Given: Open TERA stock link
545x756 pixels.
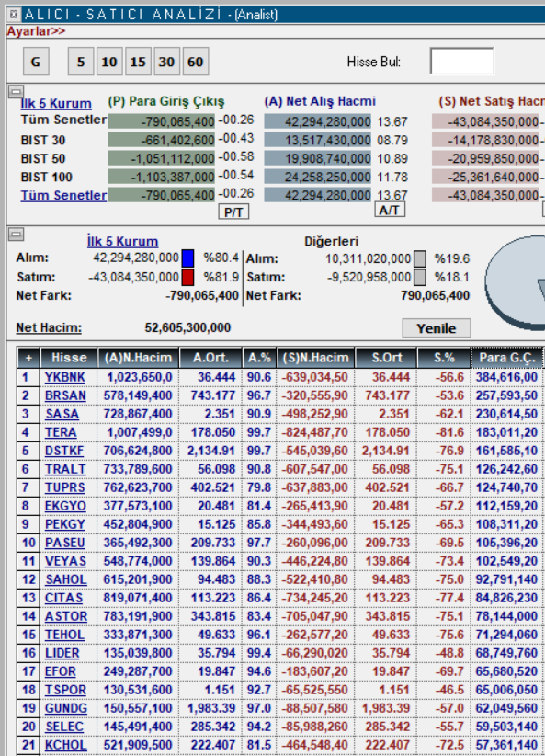Looking at the screenshot, I should tap(61, 432).
